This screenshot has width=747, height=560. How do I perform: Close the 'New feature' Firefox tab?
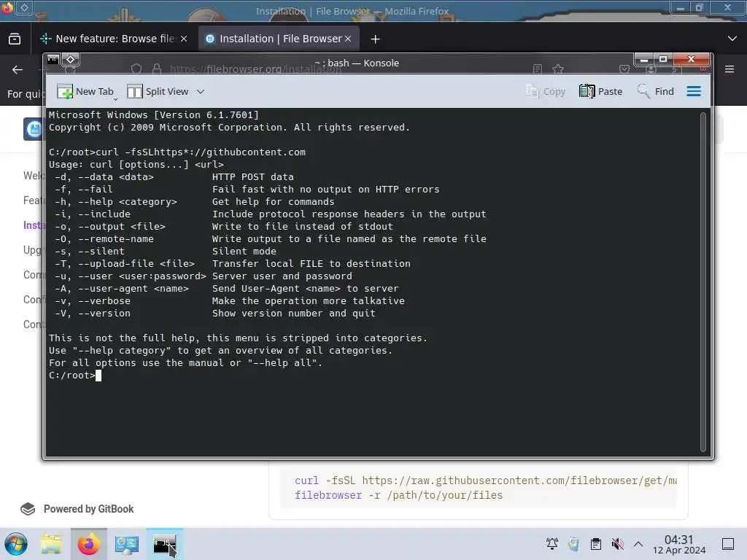(x=184, y=39)
